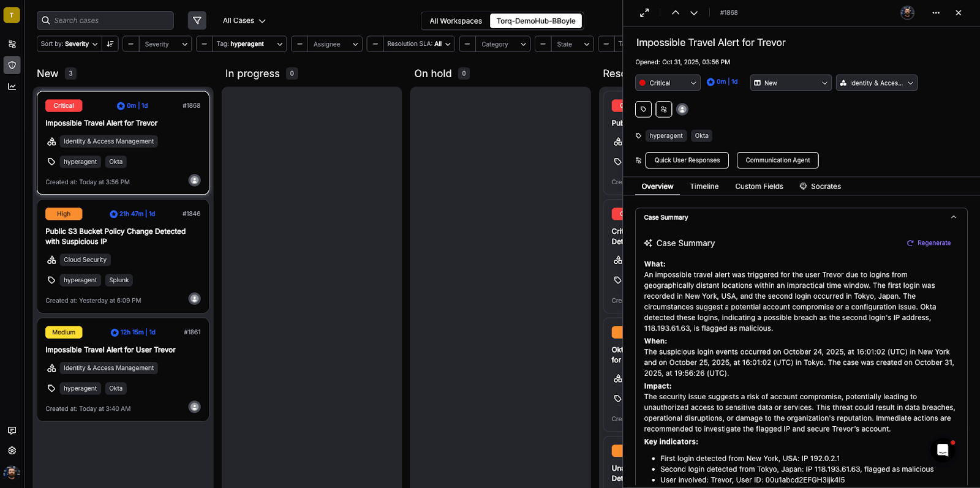Go to next case with down arrow
Image resolution: width=980 pixels, height=488 pixels.
coord(694,13)
